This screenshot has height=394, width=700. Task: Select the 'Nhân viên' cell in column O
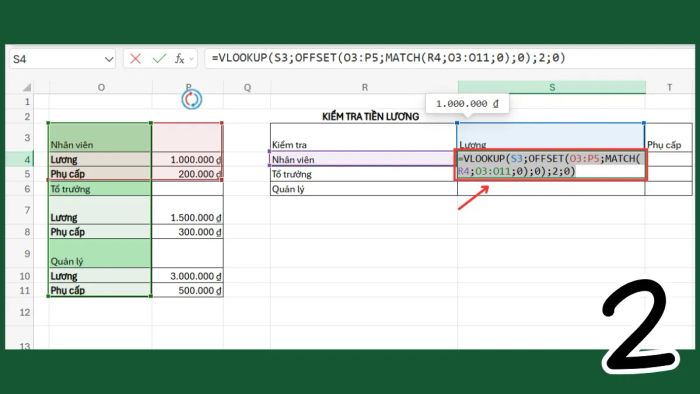pos(100,137)
